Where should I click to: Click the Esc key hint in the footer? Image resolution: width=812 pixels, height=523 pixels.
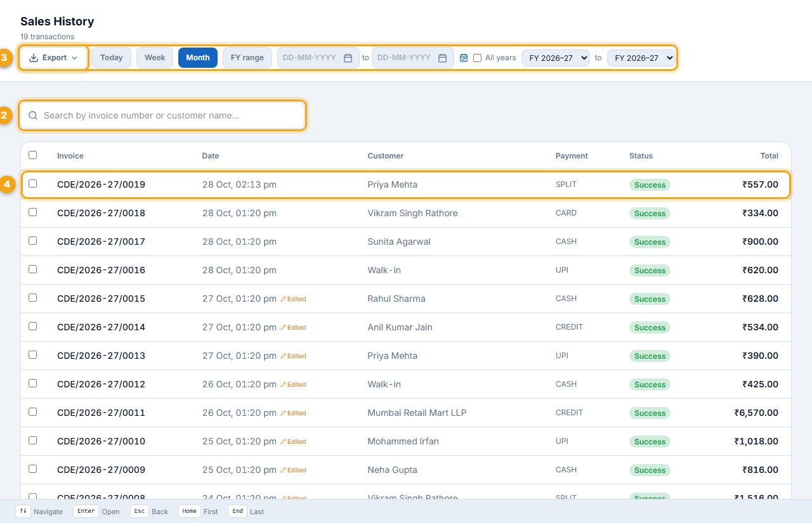[x=140, y=511]
